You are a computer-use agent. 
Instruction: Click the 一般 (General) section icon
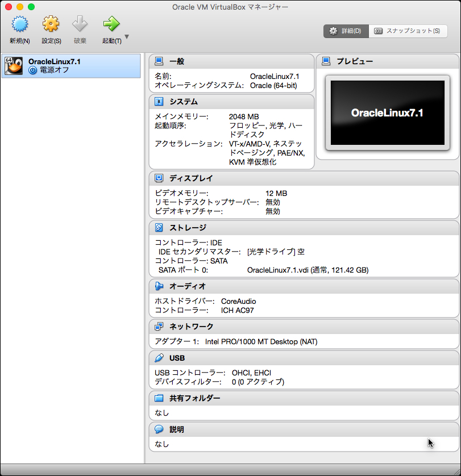(x=159, y=61)
